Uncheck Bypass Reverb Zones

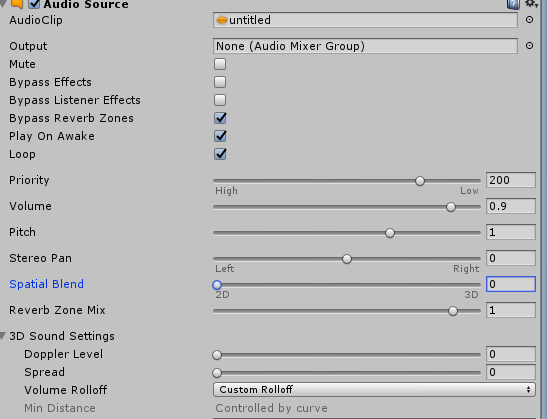pyautogui.click(x=220, y=118)
